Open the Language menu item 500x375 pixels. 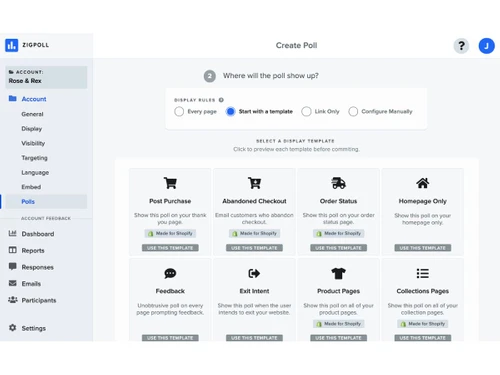click(x=35, y=173)
